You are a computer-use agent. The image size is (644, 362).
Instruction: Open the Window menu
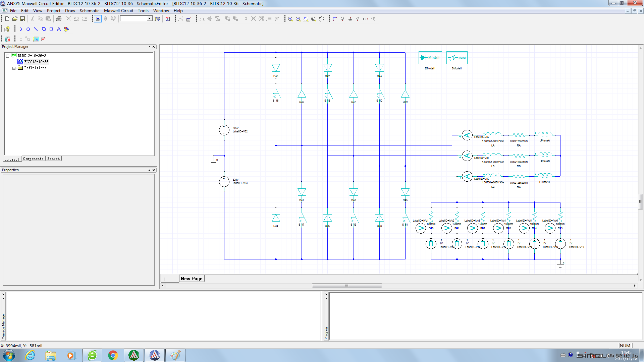coord(161,10)
